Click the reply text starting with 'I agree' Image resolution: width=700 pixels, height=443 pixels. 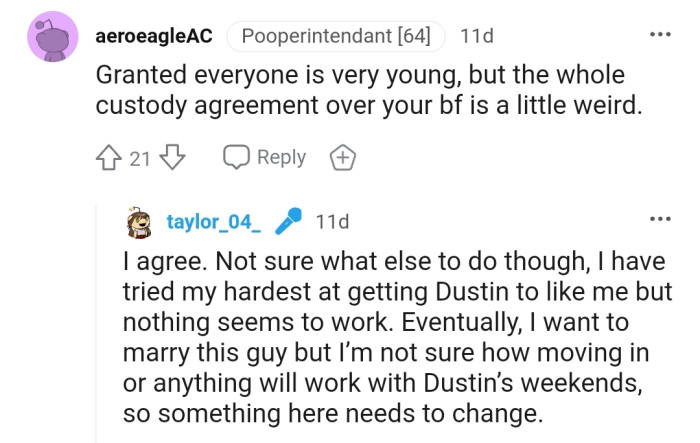coord(384,261)
